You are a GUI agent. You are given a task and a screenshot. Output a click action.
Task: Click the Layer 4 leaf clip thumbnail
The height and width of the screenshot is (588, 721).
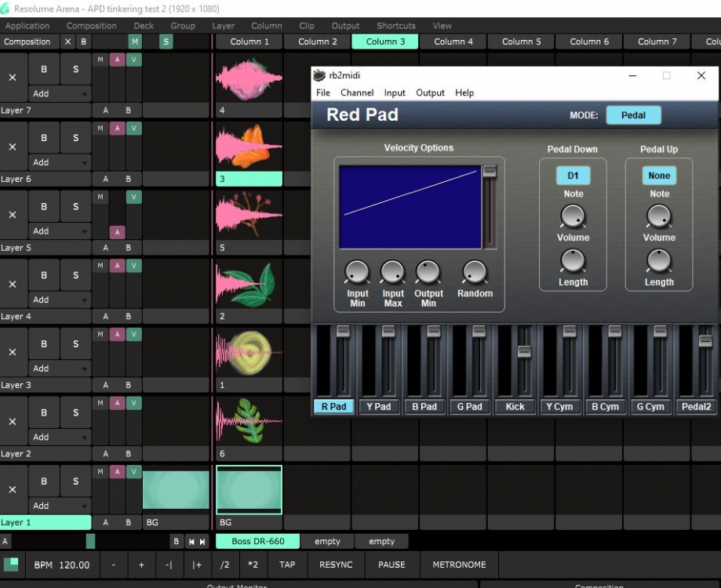point(249,285)
